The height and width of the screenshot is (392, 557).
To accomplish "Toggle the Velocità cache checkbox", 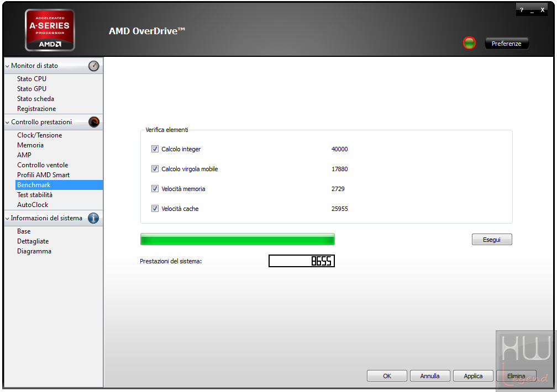I will 155,209.
